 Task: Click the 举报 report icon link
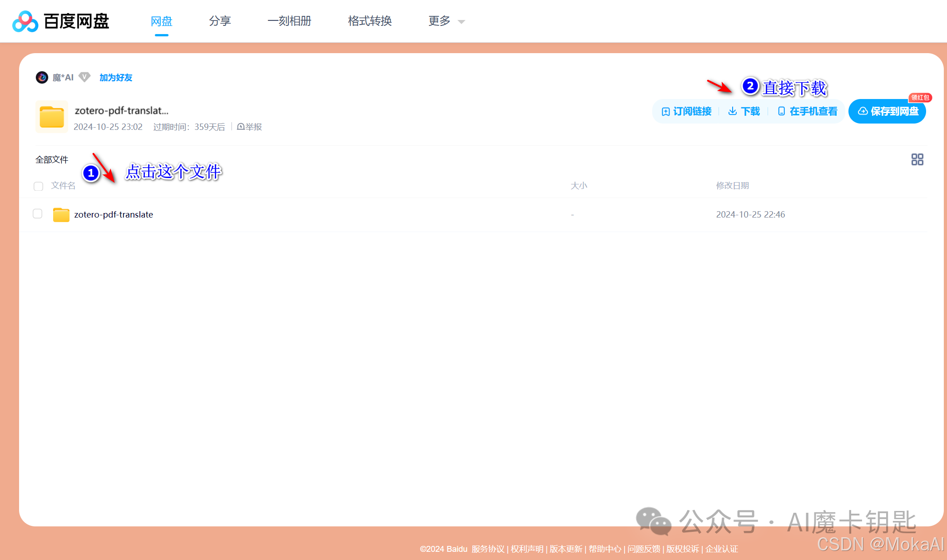pyautogui.click(x=249, y=127)
